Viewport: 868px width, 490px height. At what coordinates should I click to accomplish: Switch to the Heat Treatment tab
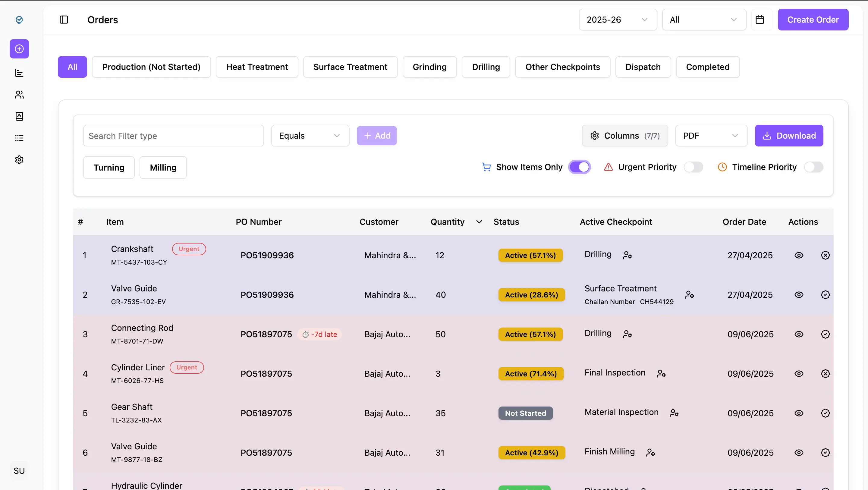click(x=257, y=67)
